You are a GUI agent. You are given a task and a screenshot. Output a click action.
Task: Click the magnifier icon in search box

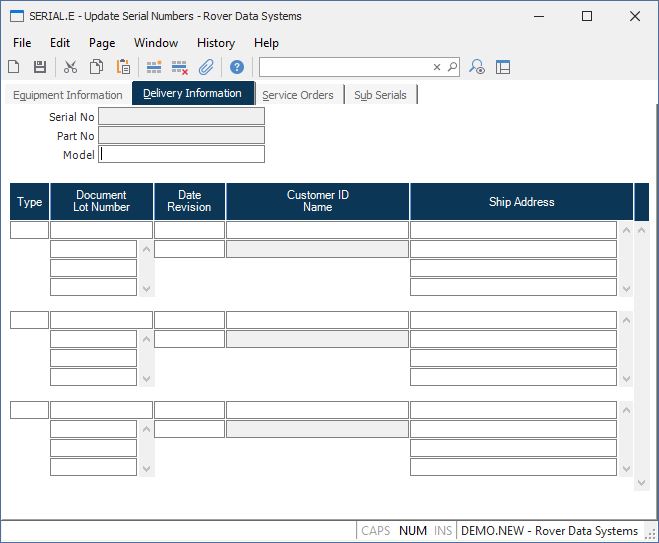[452, 67]
